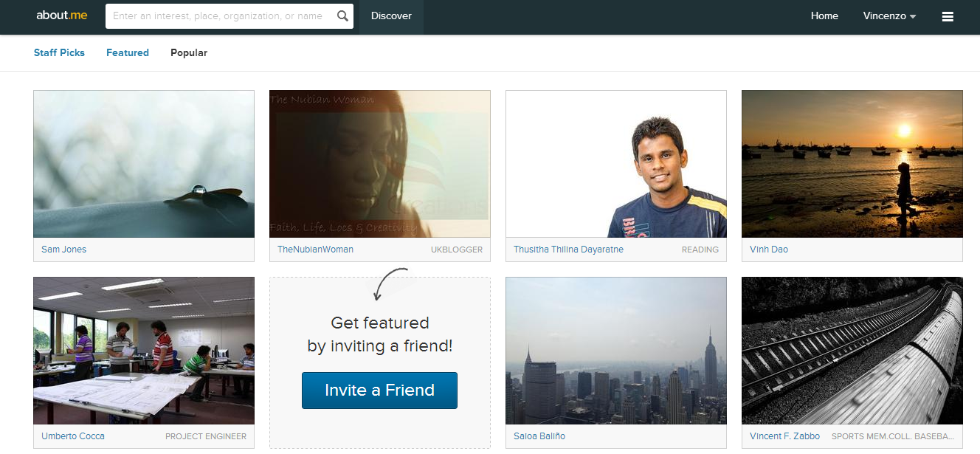Open the hamburger menu icon
Screen dimensions: 980x454
(948, 16)
